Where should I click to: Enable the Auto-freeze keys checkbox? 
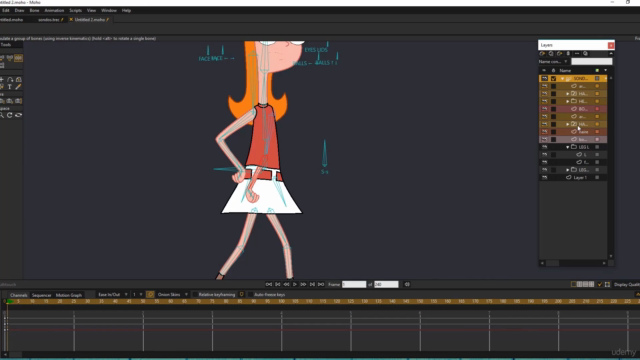(x=250, y=294)
